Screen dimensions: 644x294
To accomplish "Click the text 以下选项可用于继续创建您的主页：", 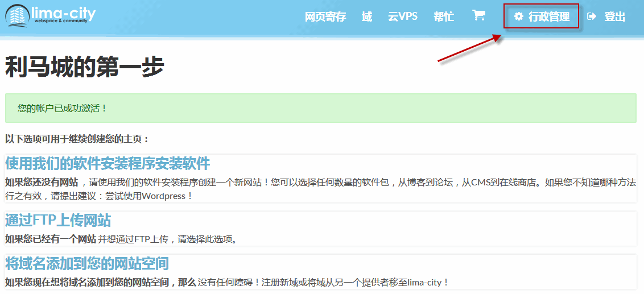I will pyautogui.click(x=77, y=139).
